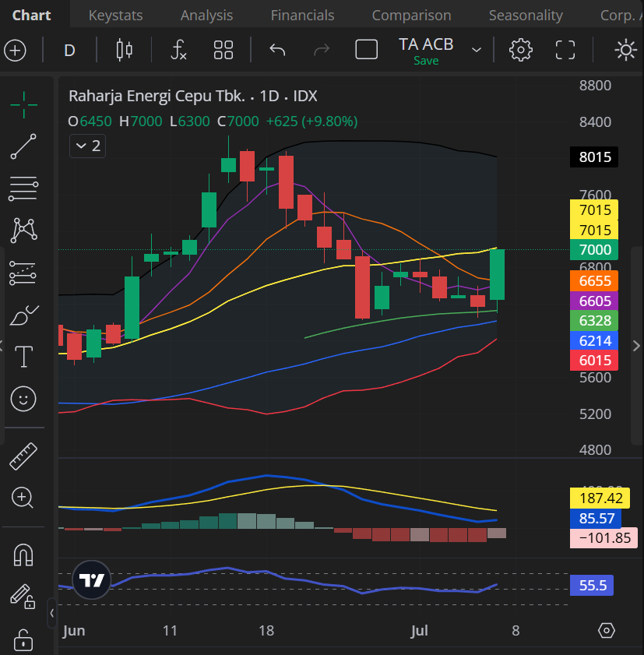Click the blue 6214 price label
The height and width of the screenshot is (655, 644).
(x=594, y=341)
